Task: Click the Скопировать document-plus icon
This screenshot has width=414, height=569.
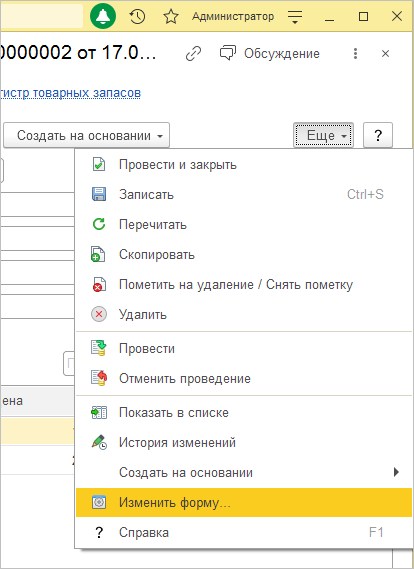Action: pyautogui.click(x=98, y=254)
